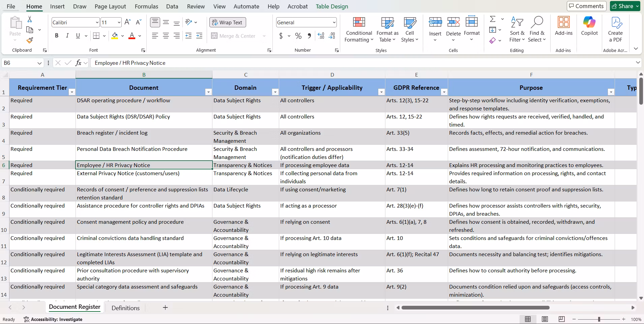Open Conditional Formatting menu
The height and width of the screenshot is (324, 644).
click(359, 30)
